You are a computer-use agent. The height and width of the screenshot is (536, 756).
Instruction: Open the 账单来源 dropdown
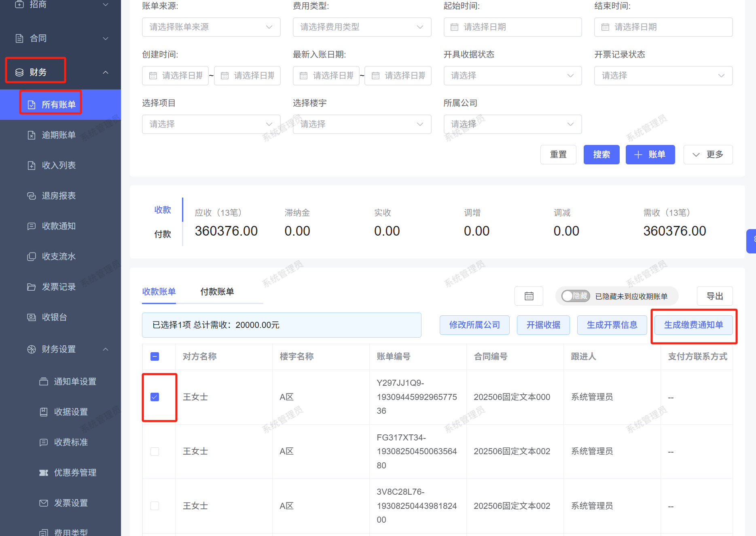click(211, 27)
